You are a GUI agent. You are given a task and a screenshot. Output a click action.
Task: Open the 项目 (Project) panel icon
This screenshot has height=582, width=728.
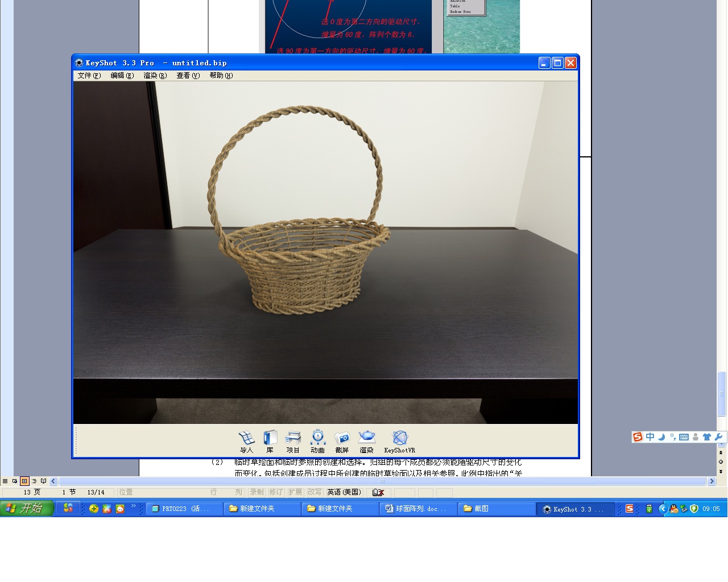(x=293, y=441)
